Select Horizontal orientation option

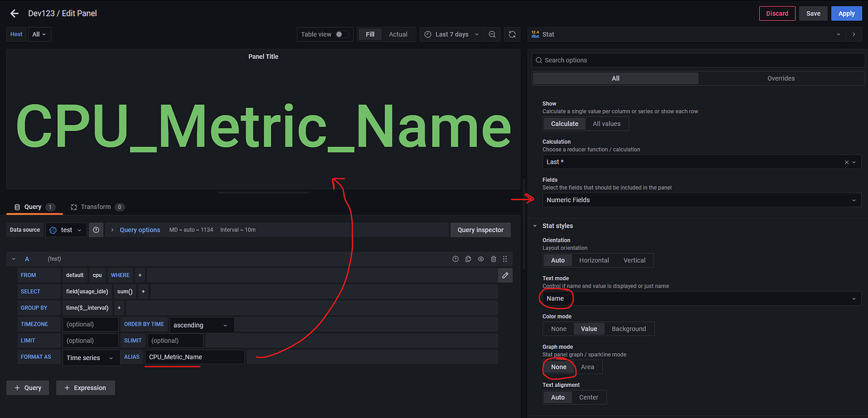[x=594, y=260]
